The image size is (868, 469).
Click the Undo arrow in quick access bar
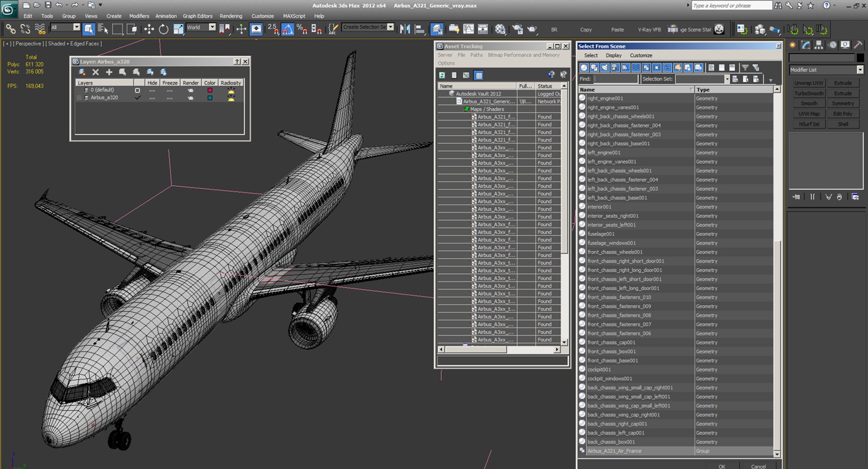pyautogui.click(x=59, y=5)
